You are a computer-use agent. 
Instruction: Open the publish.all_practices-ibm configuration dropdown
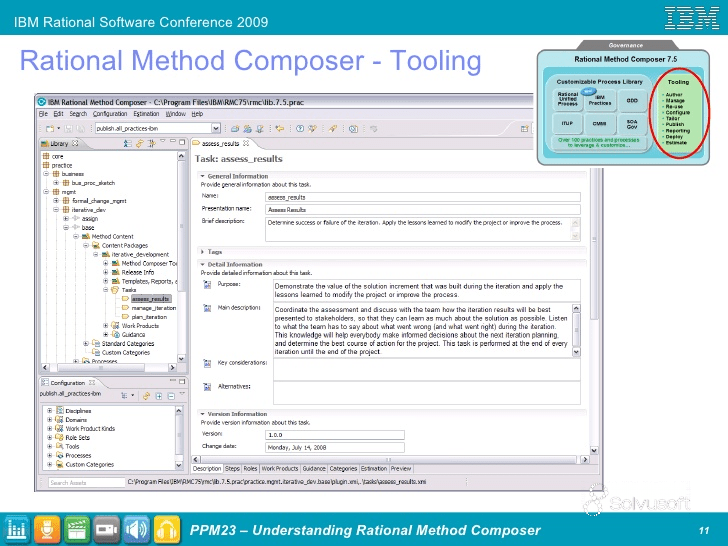[216, 129]
